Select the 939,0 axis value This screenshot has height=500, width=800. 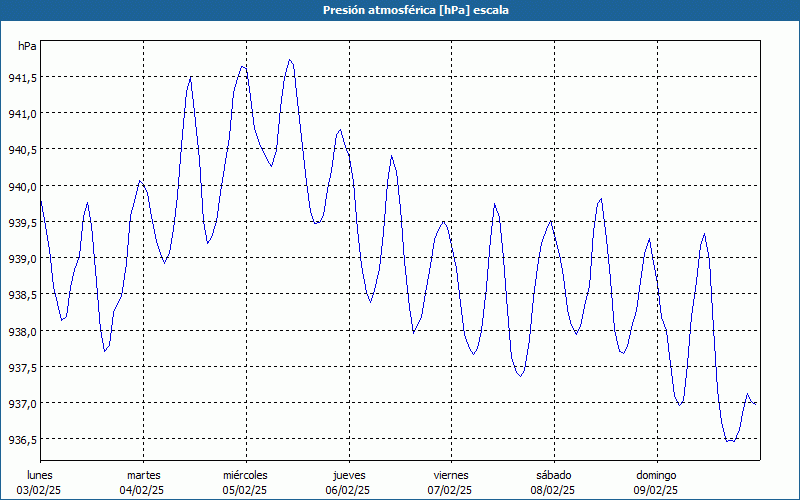[x=22, y=259]
